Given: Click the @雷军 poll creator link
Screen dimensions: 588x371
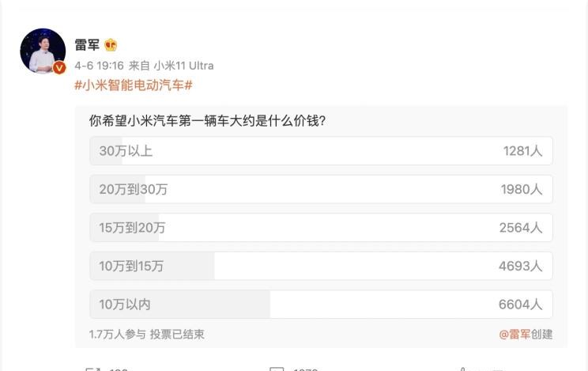Looking at the screenshot, I should pos(514,334).
